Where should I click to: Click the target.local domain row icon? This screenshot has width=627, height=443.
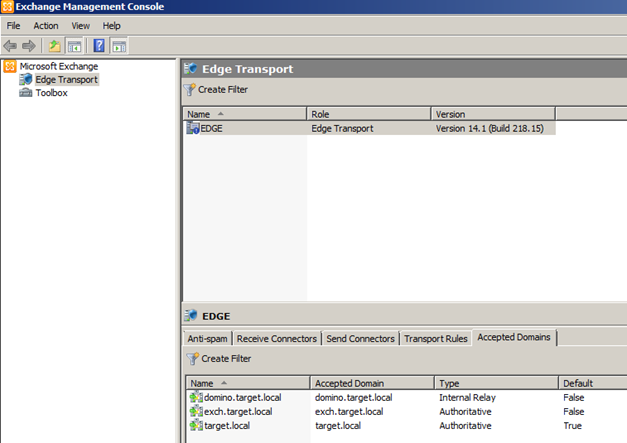tap(196, 425)
